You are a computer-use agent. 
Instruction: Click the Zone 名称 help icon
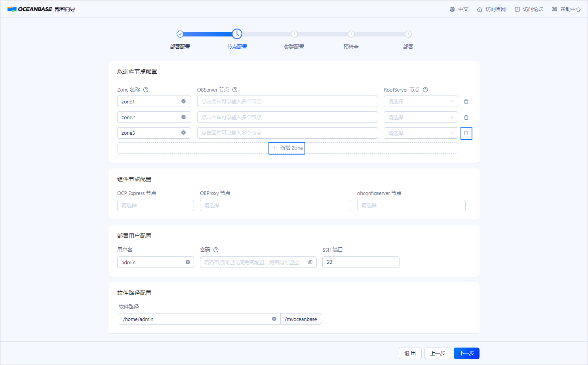[x=146, y=90]
